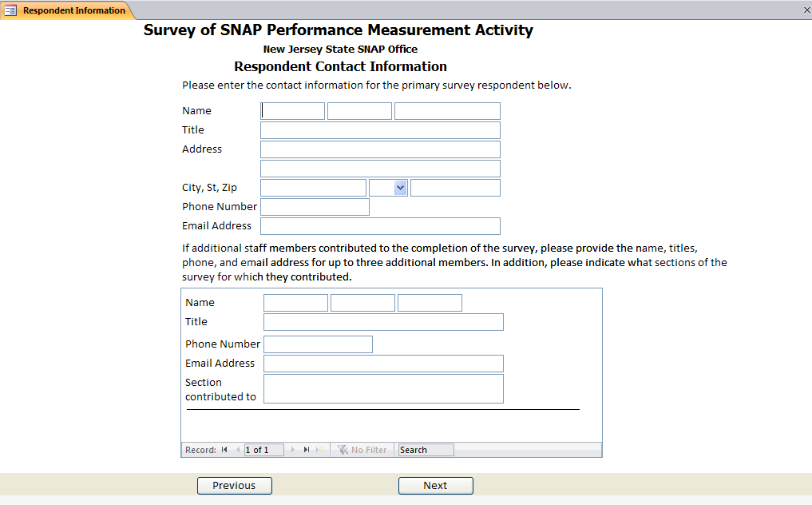
Task: Click the Section contributed to field
Action: click(x=383, y=389)
